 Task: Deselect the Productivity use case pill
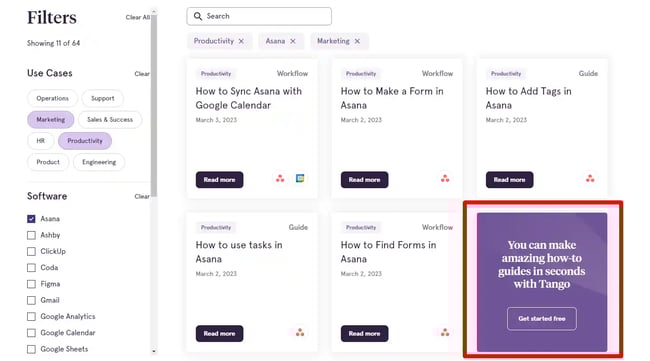point(85,141)
